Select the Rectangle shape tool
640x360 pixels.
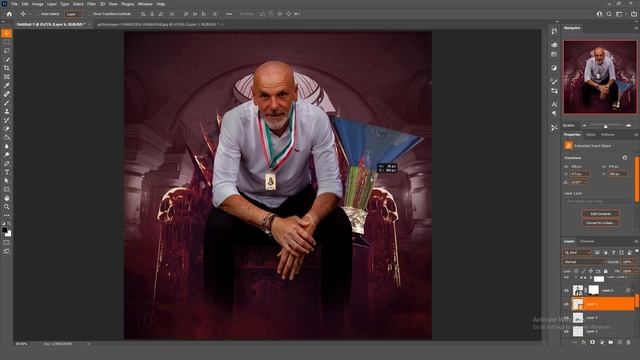point(7,189)
